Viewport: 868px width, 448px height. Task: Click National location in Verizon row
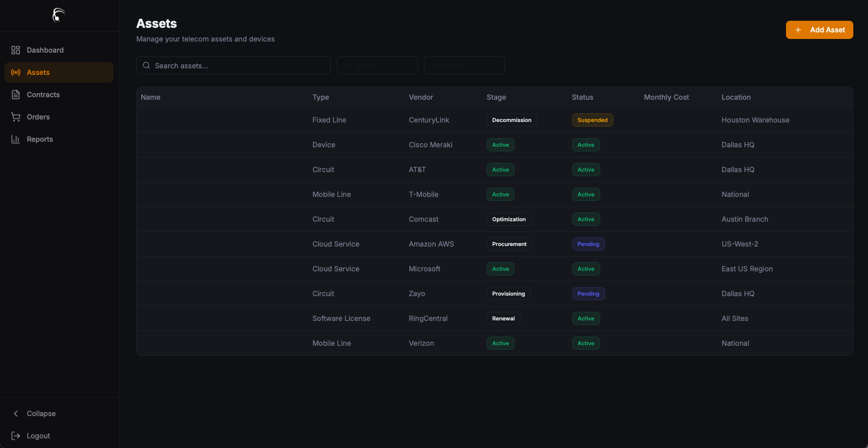point(735,343)
